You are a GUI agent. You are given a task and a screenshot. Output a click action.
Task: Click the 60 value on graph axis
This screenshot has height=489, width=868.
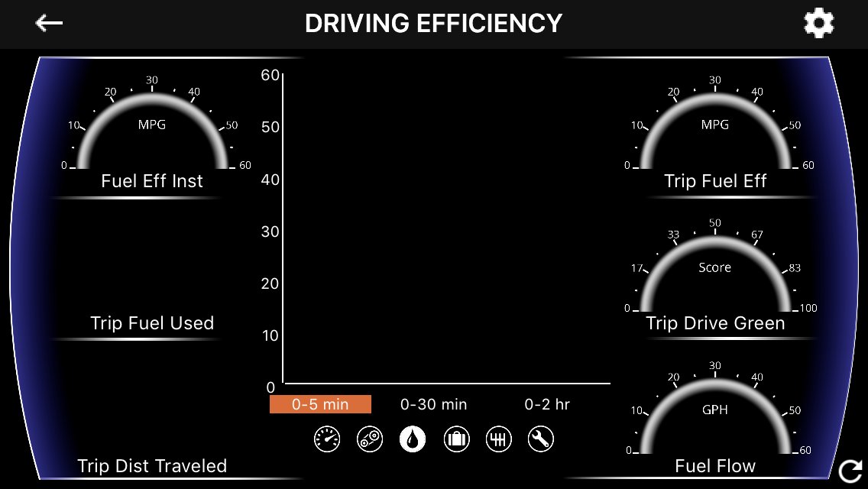click(x=270, y=75)
